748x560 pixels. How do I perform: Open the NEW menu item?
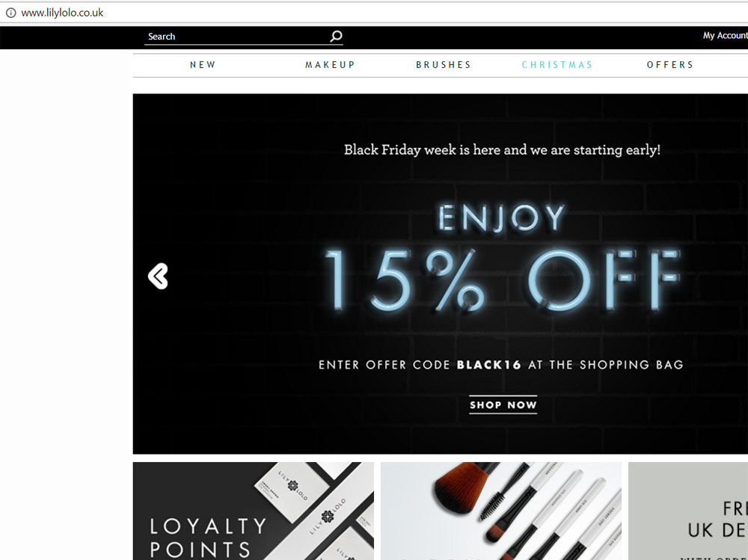pos(203,65)
